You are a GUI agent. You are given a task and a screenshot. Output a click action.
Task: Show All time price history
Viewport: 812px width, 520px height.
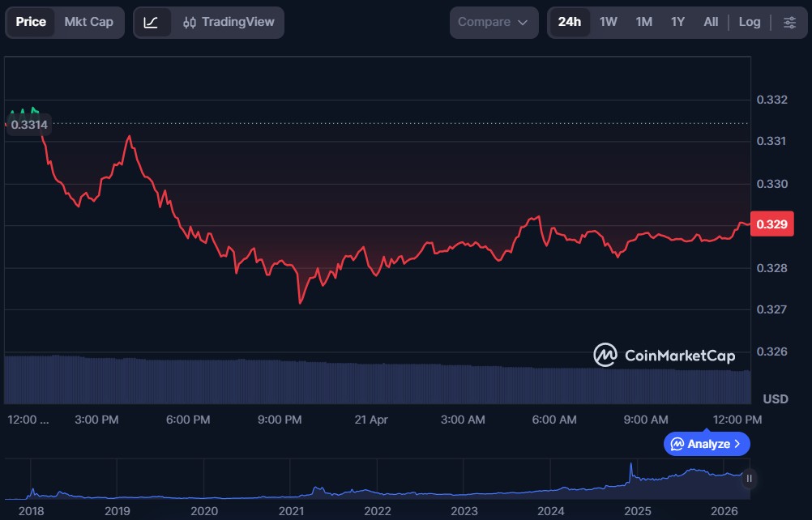pos(711,22)
